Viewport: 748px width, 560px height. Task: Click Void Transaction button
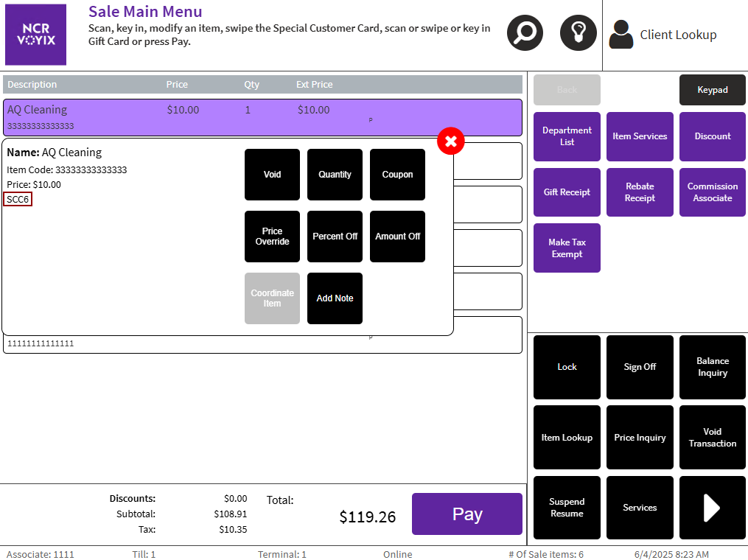(713, 438)
